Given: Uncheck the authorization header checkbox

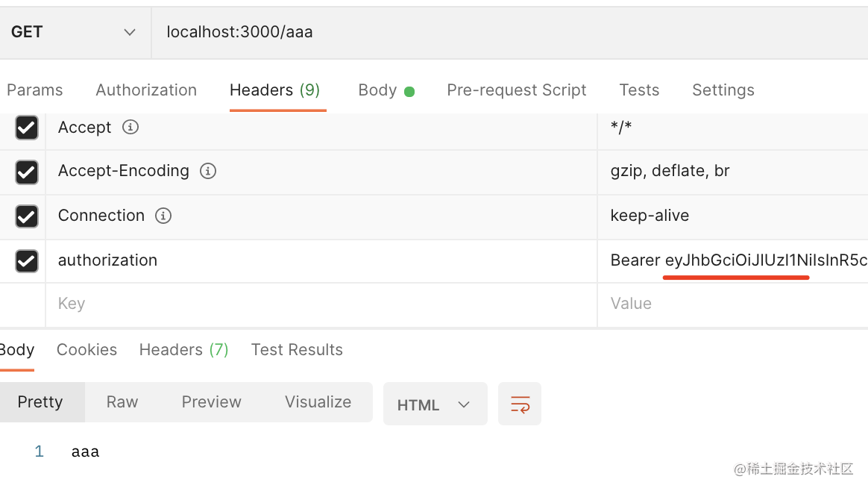Looking at the screenshot, I should click(x=27, y=260).
